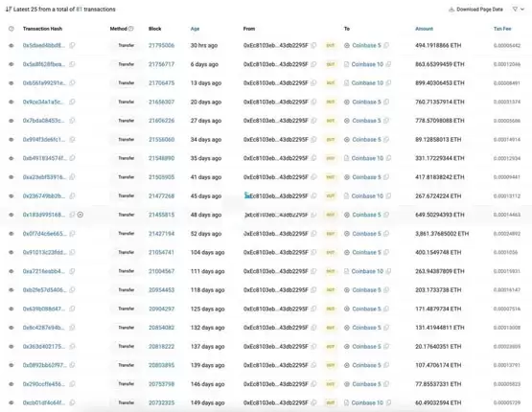Copy the From address in the 34 days ago row
This screenshot has width=532, height=412.
[x=313, y=139]
